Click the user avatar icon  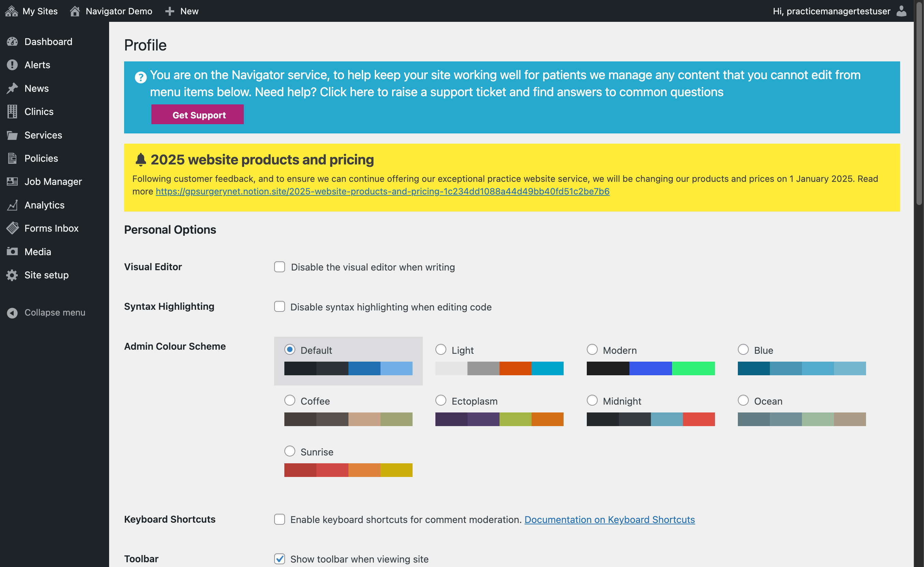(x=901, y=11)
